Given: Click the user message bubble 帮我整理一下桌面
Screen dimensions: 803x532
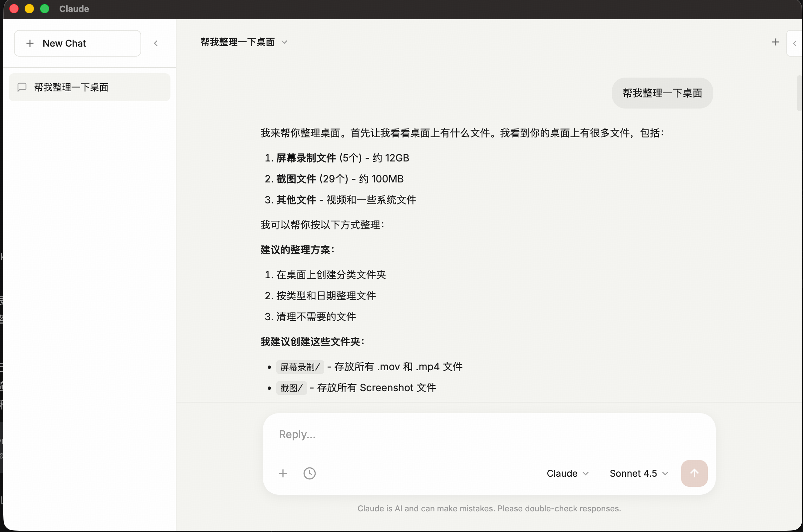Looking at the screenshot, I should 662,93.
